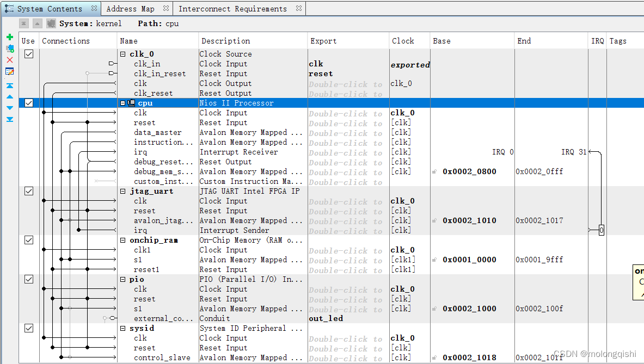This screenshot has height=364, width=644.
Task: Click lock icon beside base 0x0001_0000
Action: click(x=434, y=260)
